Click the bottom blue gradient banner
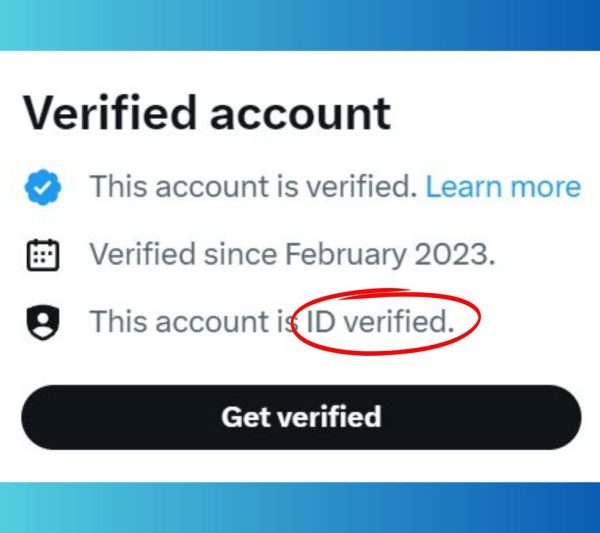This screenshot has width=600, height=533. (x=300, y=508)
